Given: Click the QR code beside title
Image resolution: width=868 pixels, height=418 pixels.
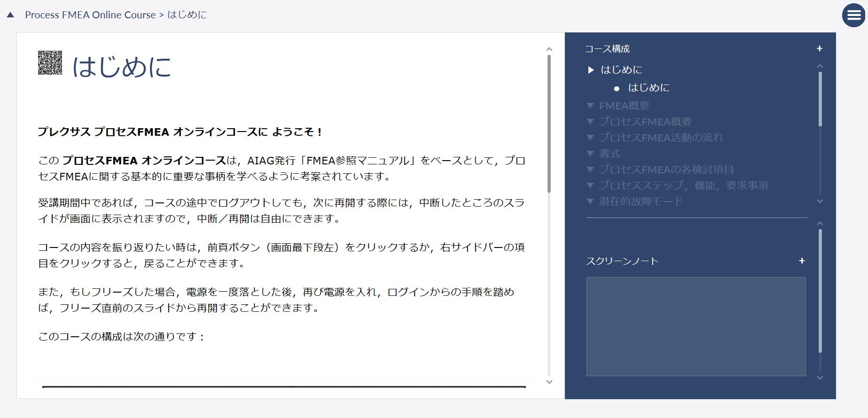Looking at the screenshot, I should click(50, 63).
